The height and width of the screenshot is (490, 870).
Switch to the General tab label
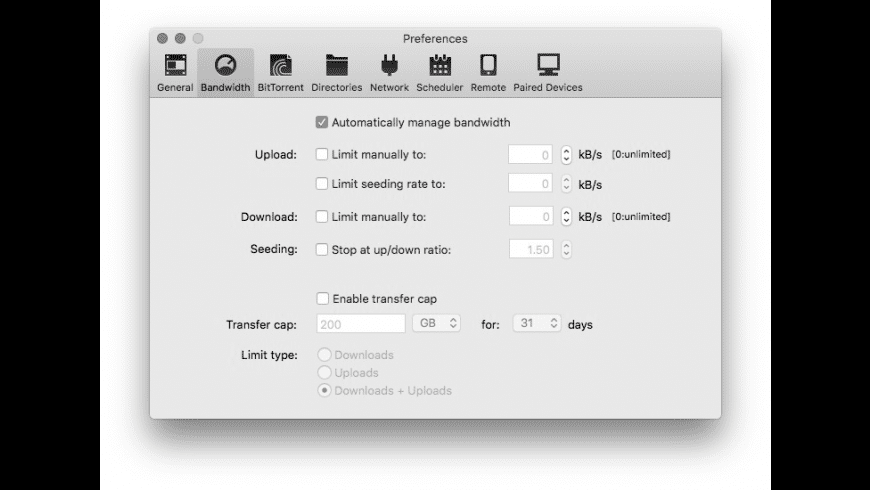pos(175,88)
